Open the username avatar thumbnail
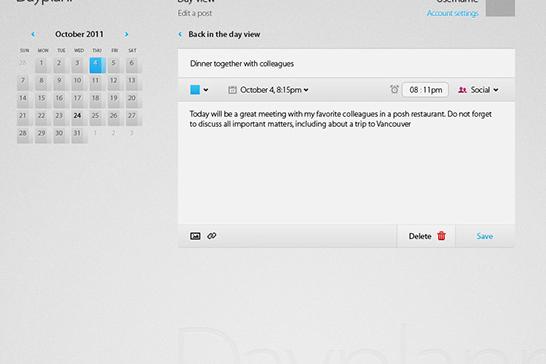 pos(500,7)
